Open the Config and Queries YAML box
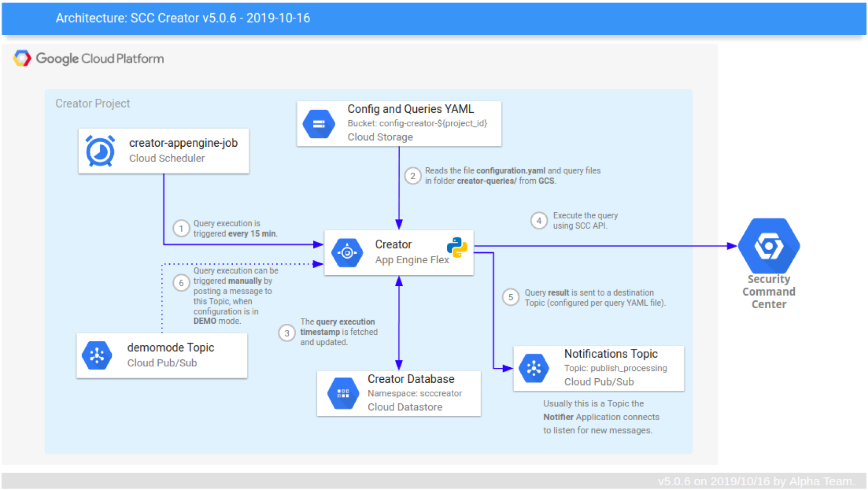The width and height of the screenshot is (868, 490). click(399, 123)
